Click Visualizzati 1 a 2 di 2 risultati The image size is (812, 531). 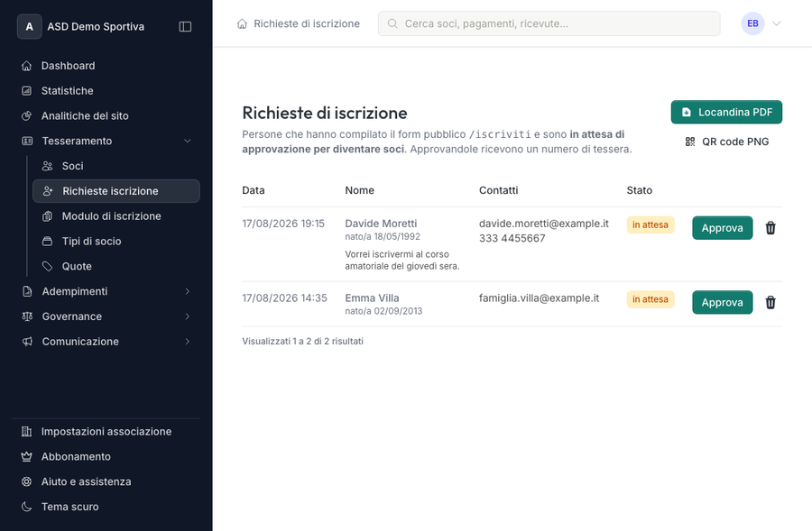(302, 341)
